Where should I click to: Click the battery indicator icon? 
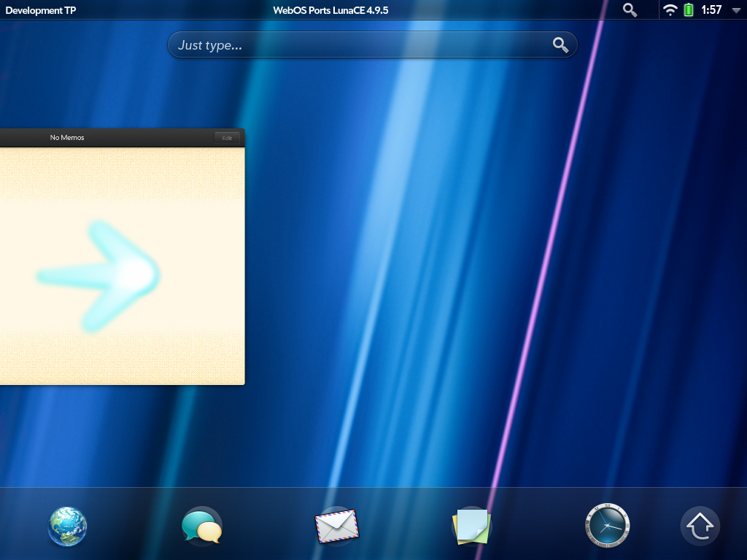(x=689, y=10)
